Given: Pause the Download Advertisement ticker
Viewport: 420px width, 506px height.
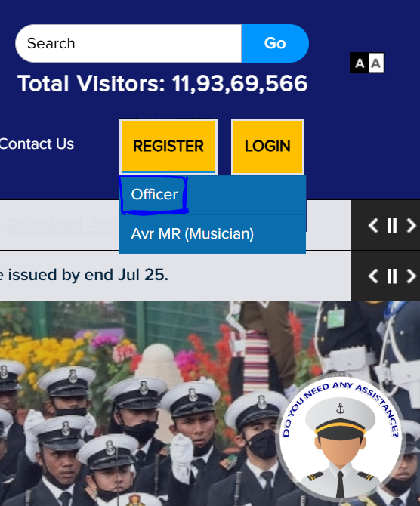Looking at the screenshot, I should pyautogui.click(x=392, y=225).
